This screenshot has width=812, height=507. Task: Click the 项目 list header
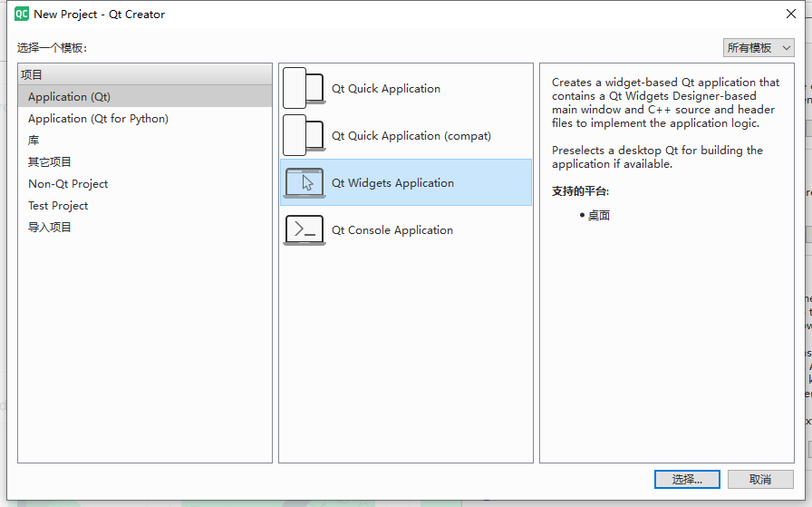(x=145, y=74)
